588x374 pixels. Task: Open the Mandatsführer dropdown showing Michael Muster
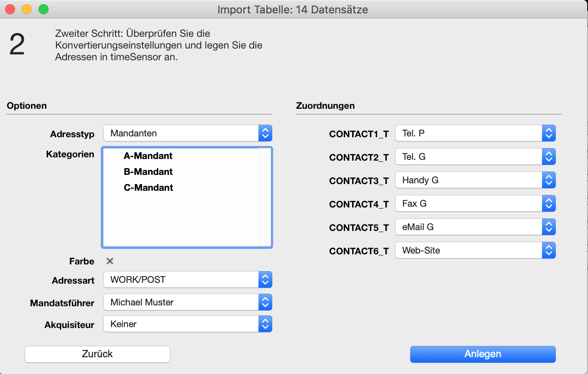[188, 302]
